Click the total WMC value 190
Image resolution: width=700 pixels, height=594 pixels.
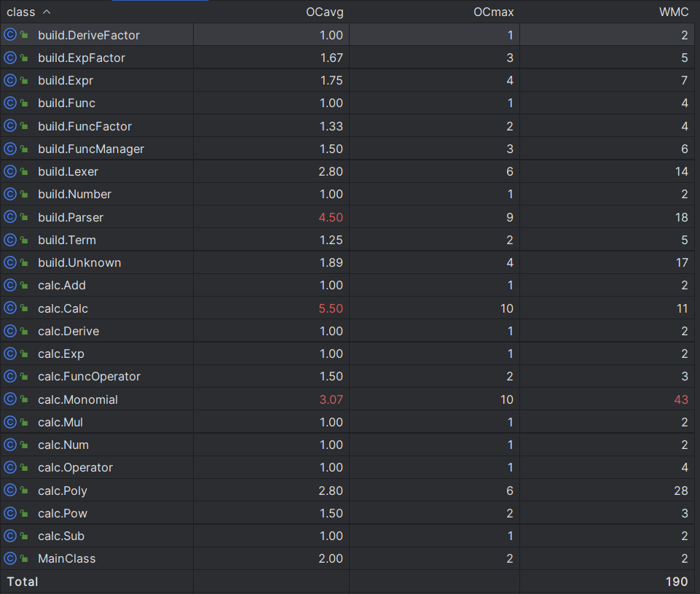677,582
